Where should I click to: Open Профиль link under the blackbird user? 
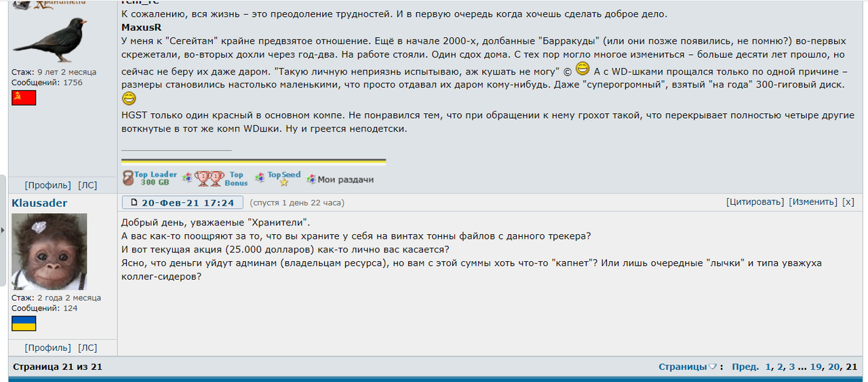pos(47,185)
